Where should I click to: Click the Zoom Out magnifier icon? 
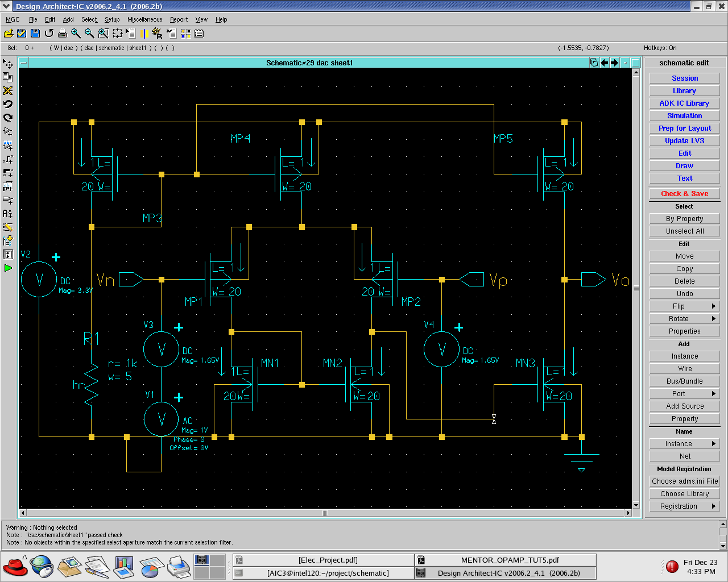89,34
